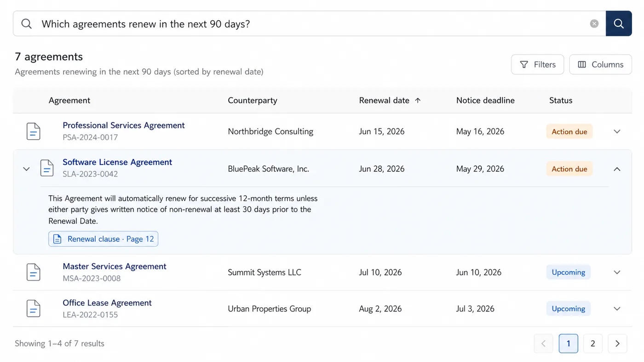Go to the next page arrow

(x=617, y=344)
